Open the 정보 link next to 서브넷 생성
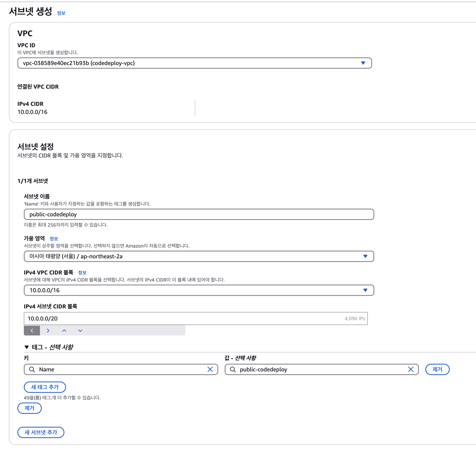 pos(61,13)
